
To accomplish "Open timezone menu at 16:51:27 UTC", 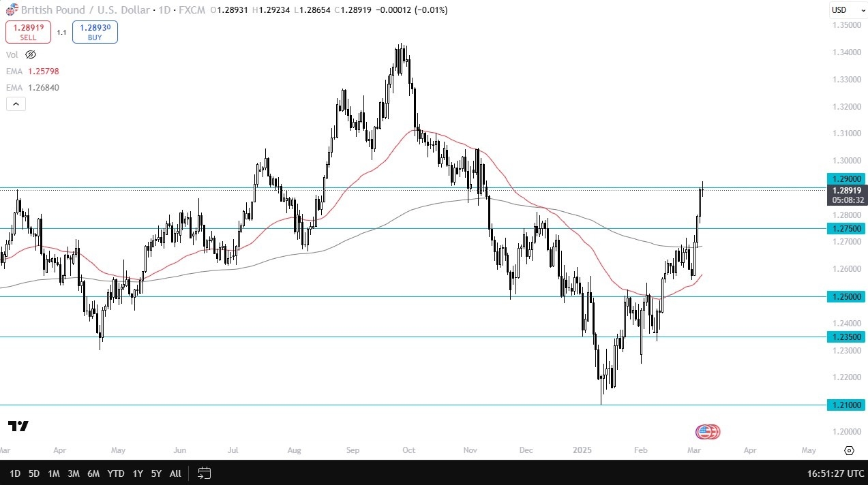I will point(826,473).
